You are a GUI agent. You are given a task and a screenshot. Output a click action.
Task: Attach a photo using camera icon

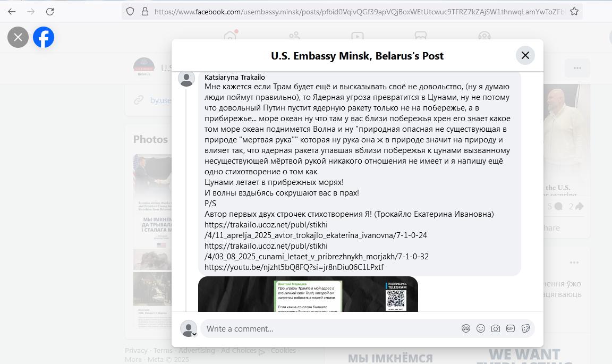point(496,328)
